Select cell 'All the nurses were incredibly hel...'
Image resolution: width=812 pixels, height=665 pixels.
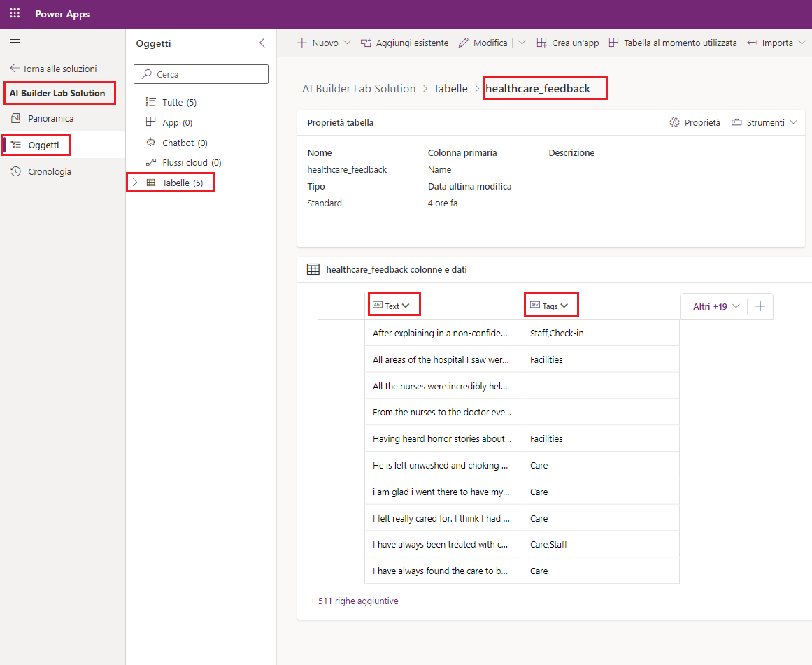443,386
